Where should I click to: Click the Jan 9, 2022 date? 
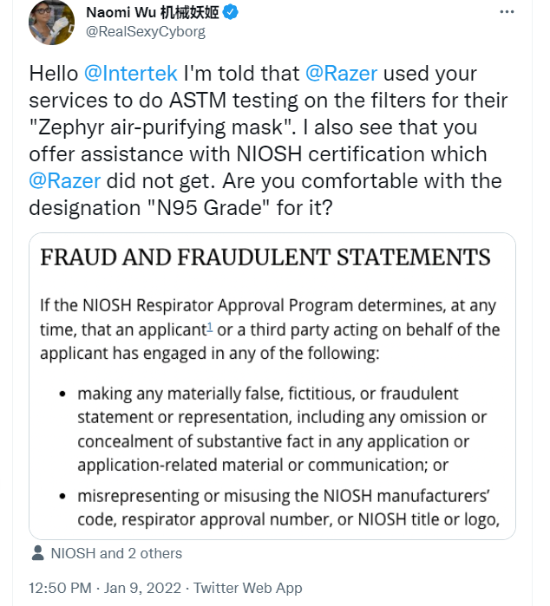coord(142,588)
